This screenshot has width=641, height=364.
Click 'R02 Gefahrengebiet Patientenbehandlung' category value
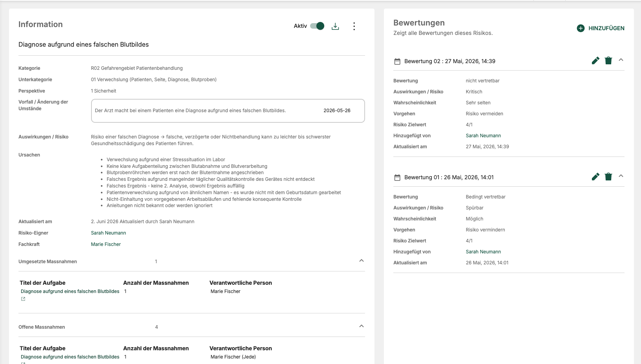(137, 68)
